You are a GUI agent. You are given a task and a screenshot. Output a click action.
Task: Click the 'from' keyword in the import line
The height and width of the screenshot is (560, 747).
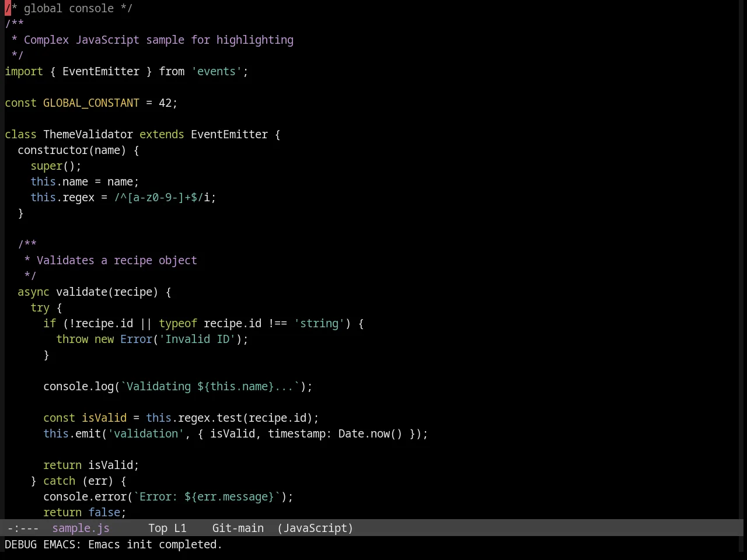[x=172, y=71]
